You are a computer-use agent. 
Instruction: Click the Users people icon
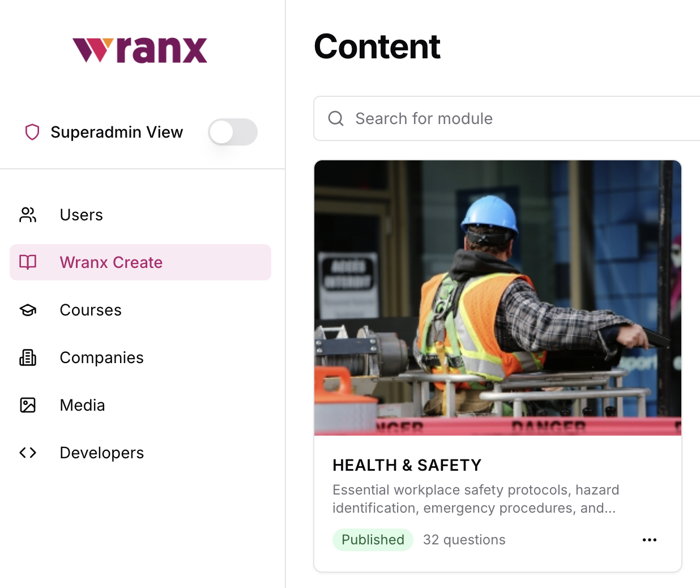[28, 215]
